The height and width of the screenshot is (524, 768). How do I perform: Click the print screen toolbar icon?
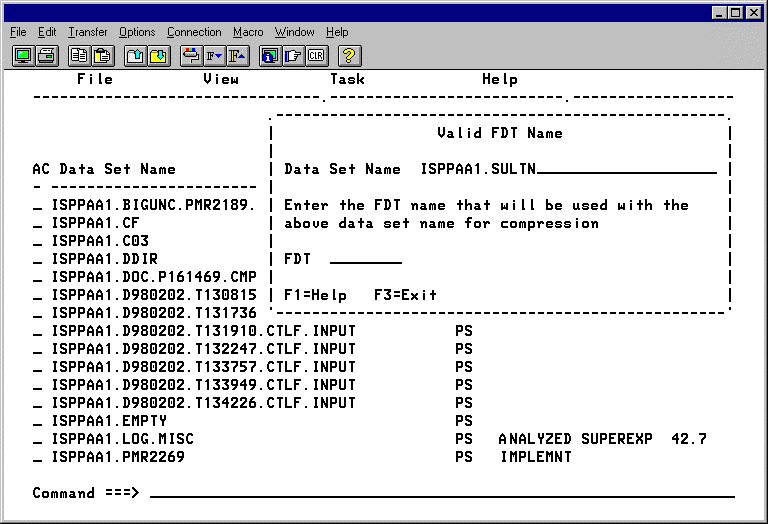coord(46,56)
